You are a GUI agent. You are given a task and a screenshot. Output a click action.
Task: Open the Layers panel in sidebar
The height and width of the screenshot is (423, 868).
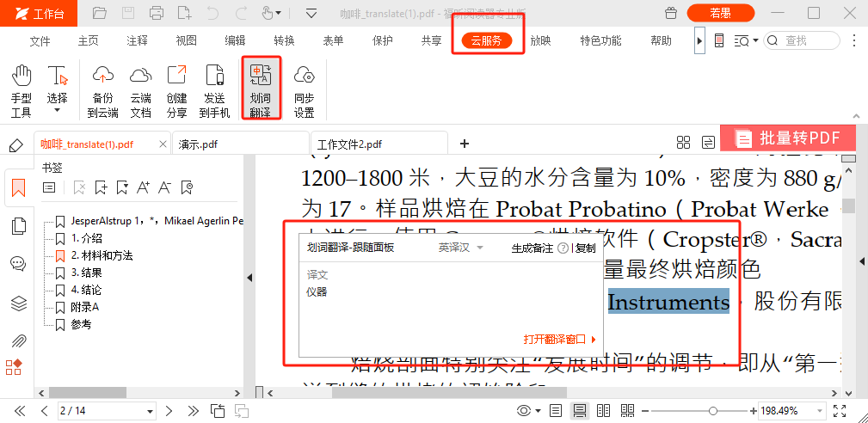click(19, 303)
